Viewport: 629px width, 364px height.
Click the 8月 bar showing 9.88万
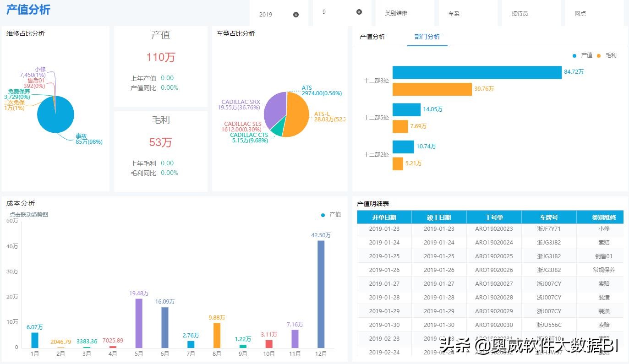[217, 335]
